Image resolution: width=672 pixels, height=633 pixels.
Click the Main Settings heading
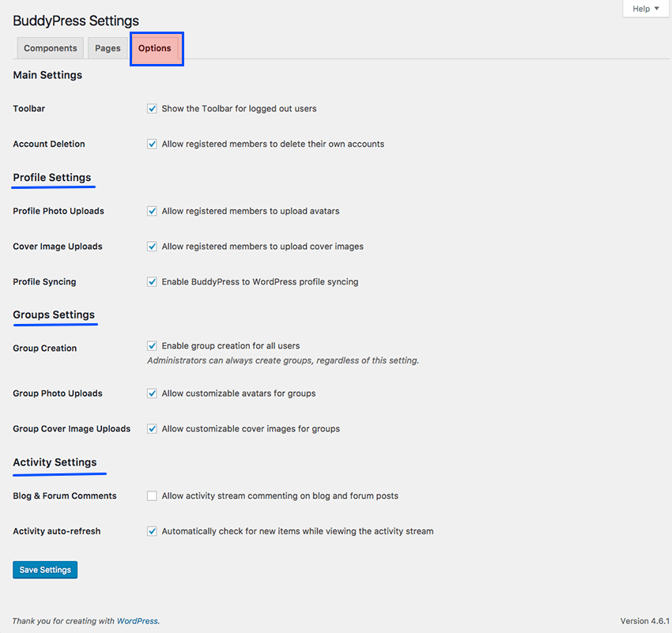[x=47, y=75]
